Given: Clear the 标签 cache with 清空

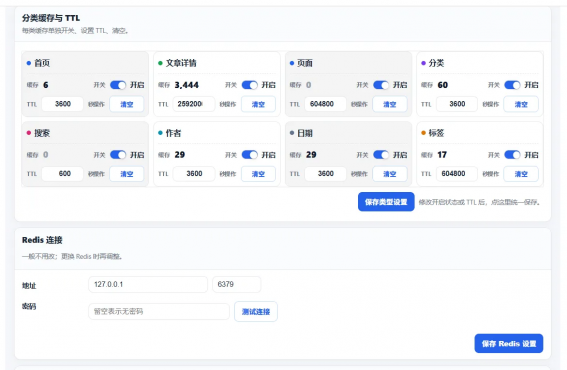Looking at the screenshot, I should pyautogui.click(x=521, y=174).
